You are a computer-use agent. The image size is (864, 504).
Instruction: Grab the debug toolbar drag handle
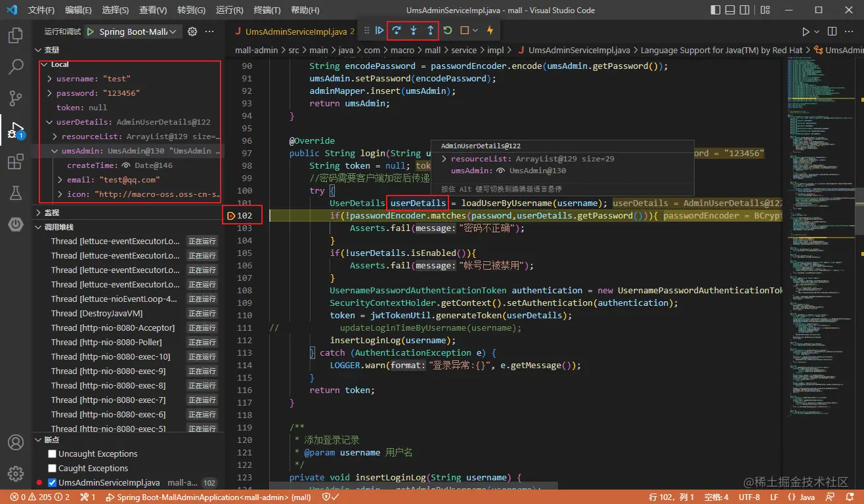366,30
